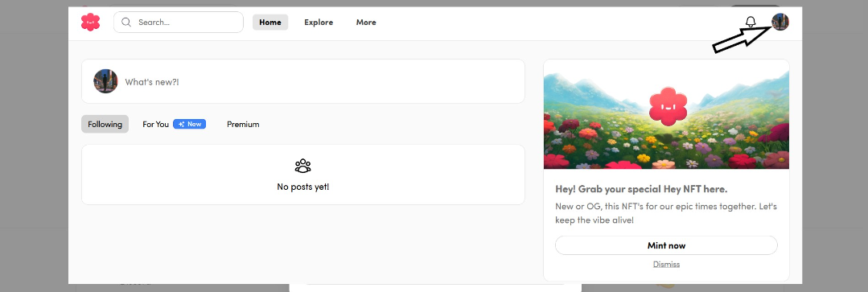Click the magnifier icon in search box
The height and width of the screenshot is (292, 868).
click(x=126, y=23)
